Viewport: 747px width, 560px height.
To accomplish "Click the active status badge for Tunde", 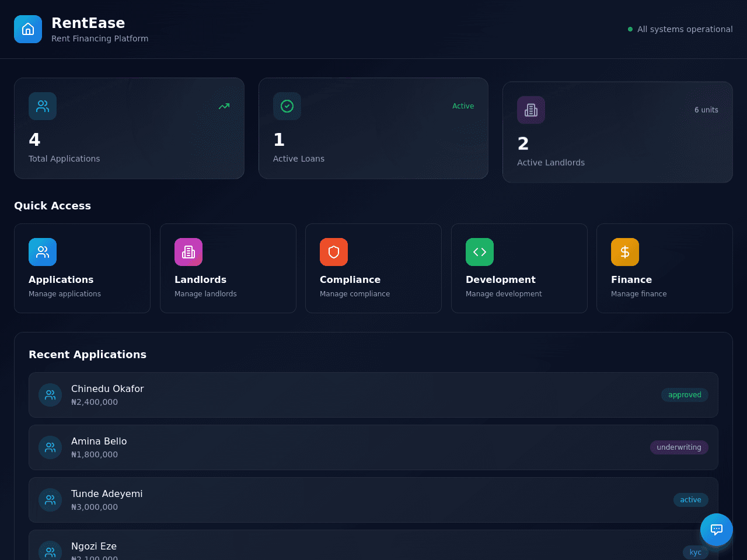I will 690,500.
